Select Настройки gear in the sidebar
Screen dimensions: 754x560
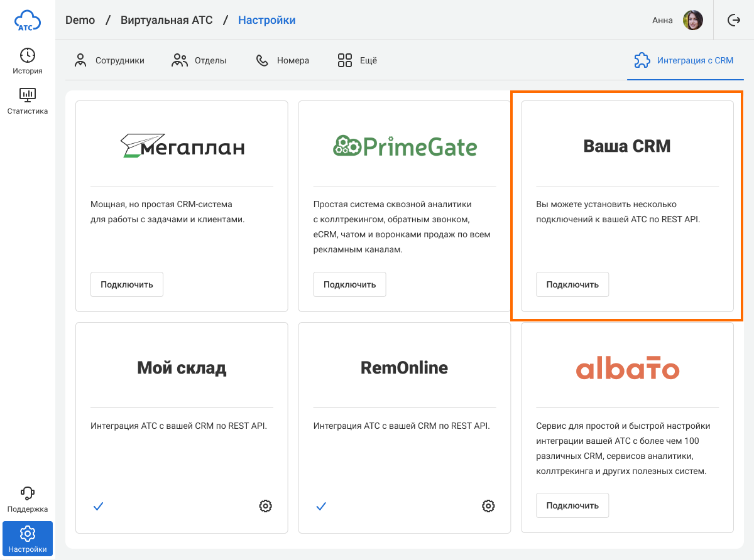tap(28, 539)
